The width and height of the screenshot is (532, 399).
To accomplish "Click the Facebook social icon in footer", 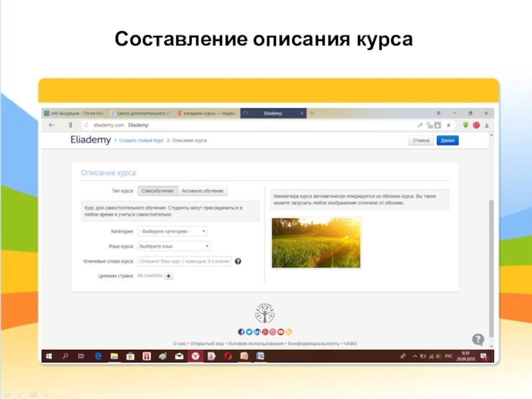I will pyautogui.click(x=241, y=332).
